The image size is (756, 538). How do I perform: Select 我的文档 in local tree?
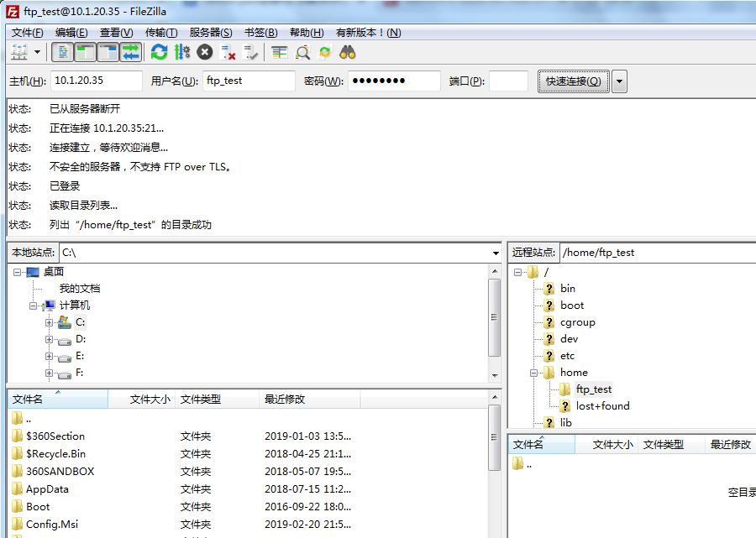pyautogui.click(x=80, y=289)
